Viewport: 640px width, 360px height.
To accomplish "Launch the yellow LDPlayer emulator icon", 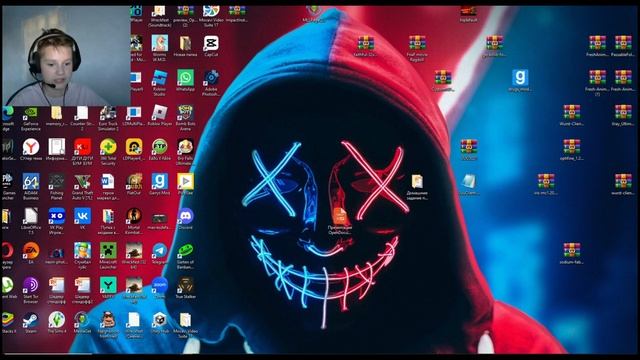I will tap(134, 147).
